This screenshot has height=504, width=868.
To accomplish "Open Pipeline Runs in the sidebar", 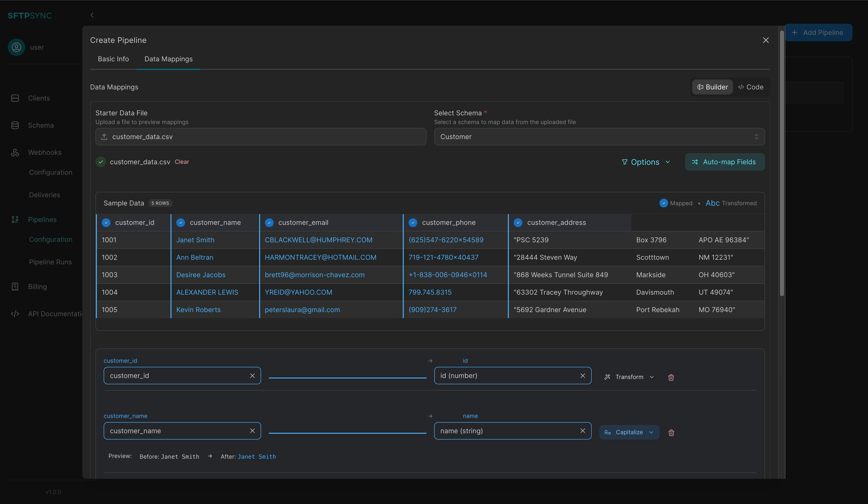I will pos(50,262).
